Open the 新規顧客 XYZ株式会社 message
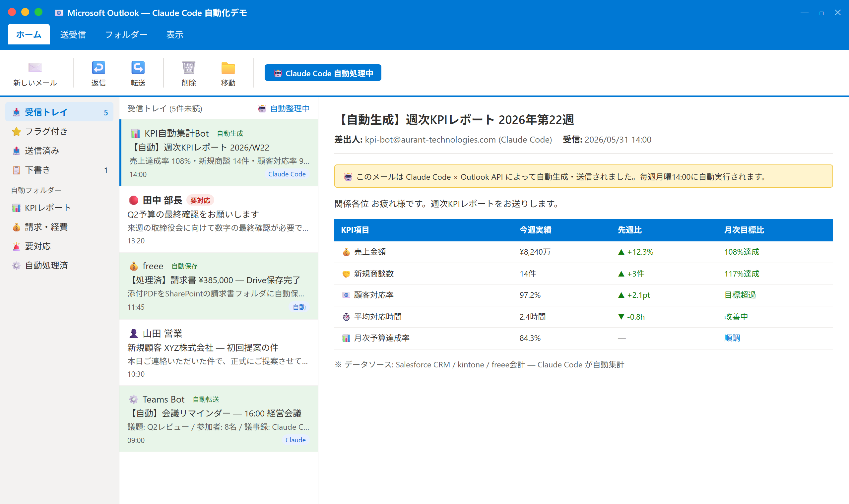The height and width of the screenshot is (504, 849). (219, 352)
